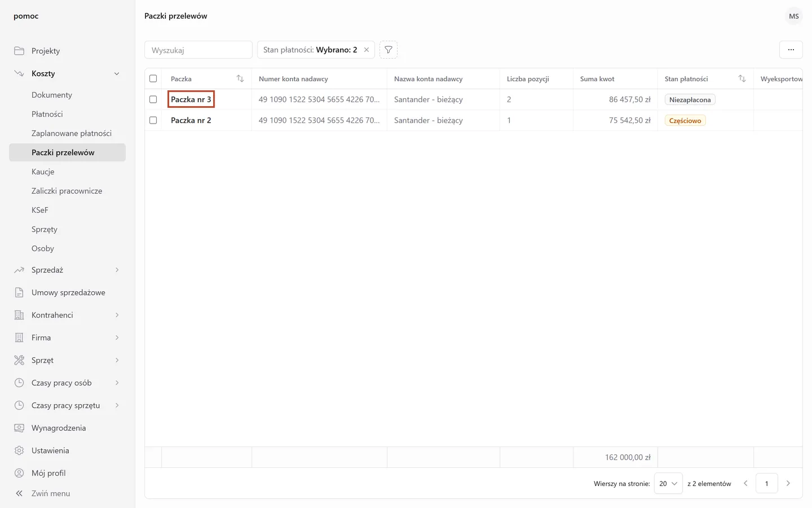Click the page number input field
The image size is (812, 508).
(x=767, y=484)
